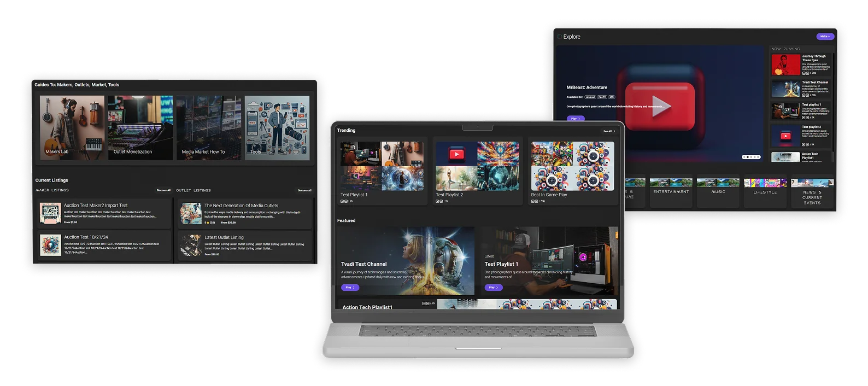
Task: Click the Auction Test Maker2 listing icon
Action: (50, 214)
